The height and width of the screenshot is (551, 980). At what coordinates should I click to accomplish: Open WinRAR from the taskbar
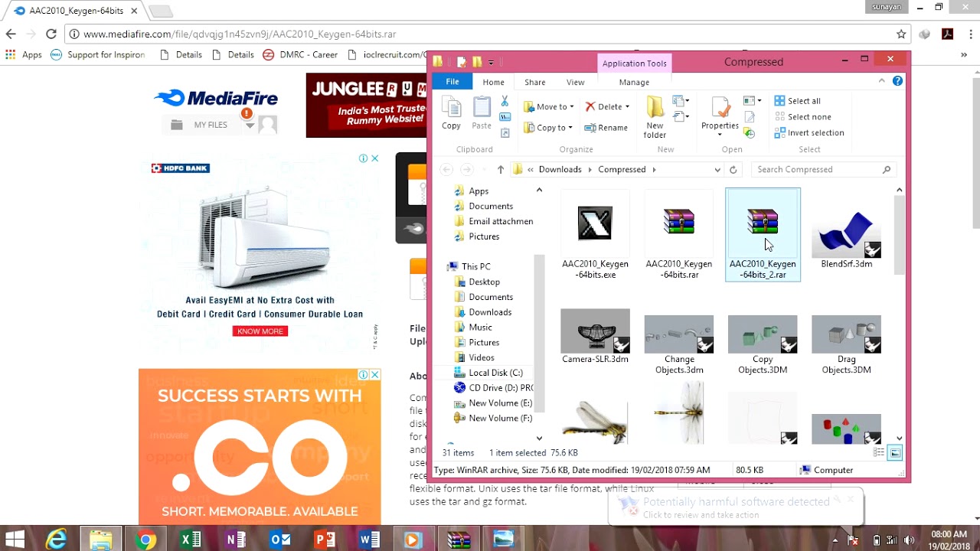click(459, 540)
